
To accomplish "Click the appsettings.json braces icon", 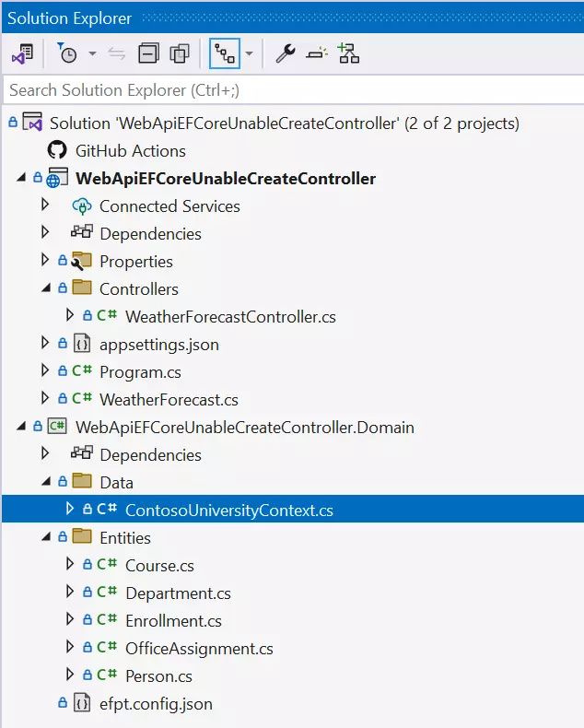I will (82, 344).
